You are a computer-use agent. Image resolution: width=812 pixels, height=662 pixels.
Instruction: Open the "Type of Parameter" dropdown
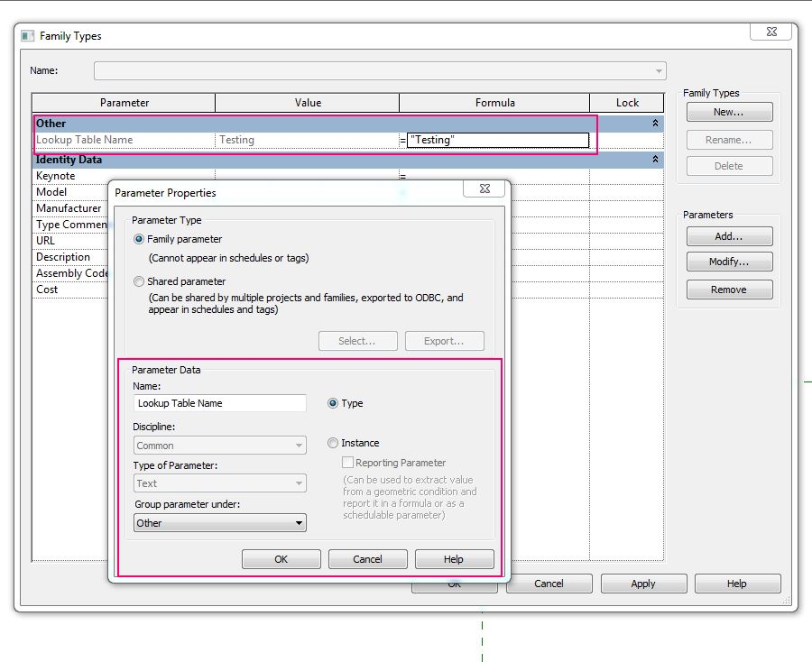300,483
